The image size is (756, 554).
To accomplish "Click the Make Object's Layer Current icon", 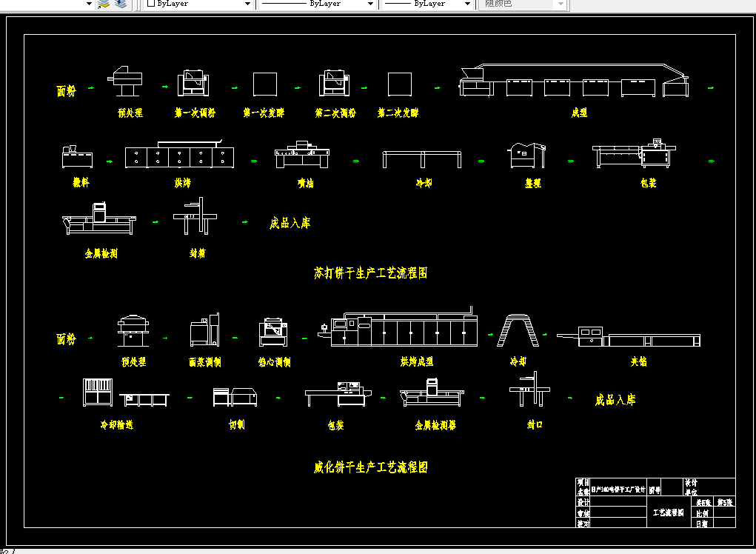I will [103, 4].
